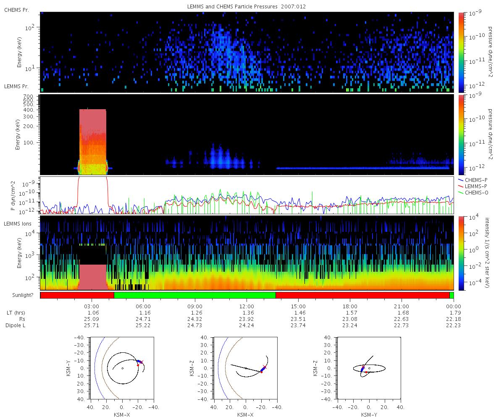504x420 pixels.
Task: Click the Rs value 25.09
Action: point(92,319)
